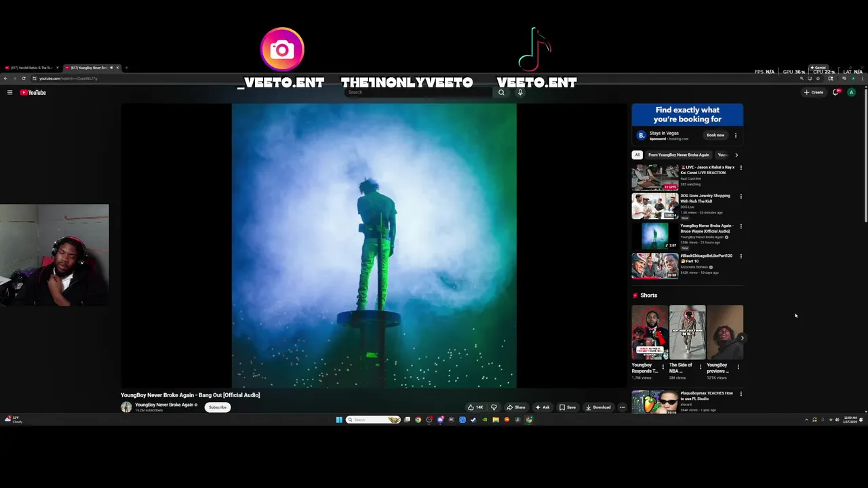
Task: Select the All filter chip
Action: pyautogui.click(x=637, y=155)
